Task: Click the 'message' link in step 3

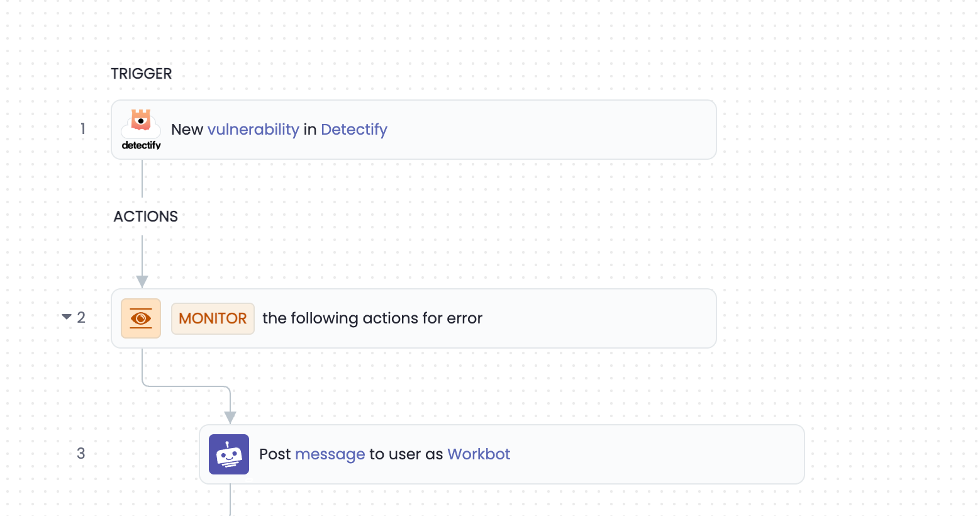Action: pyautogui.click(x=330, y=454)
